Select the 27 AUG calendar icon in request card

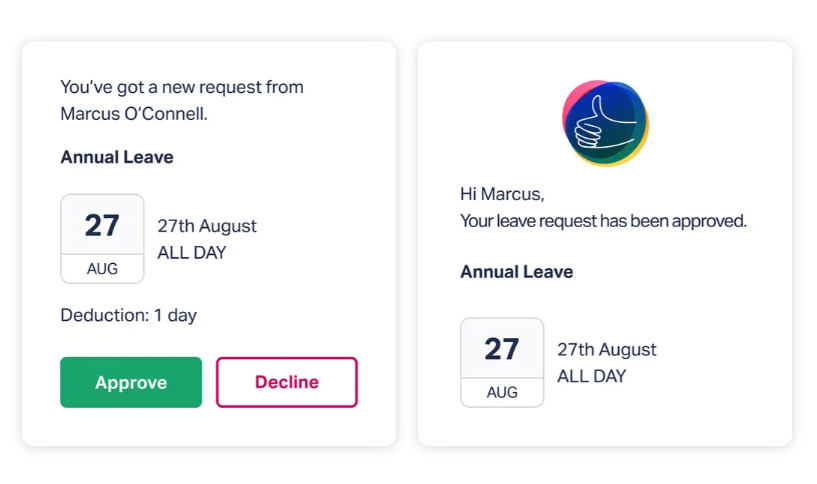coord(102,239)
